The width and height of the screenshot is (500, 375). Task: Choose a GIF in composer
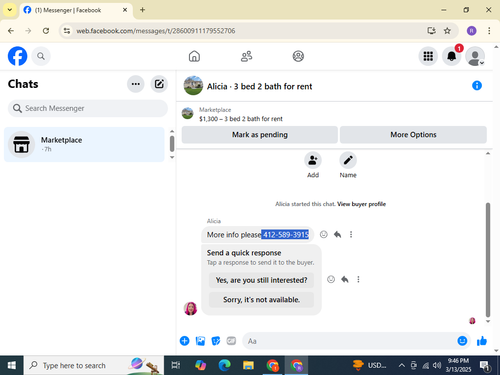click(x=231, y=341)
